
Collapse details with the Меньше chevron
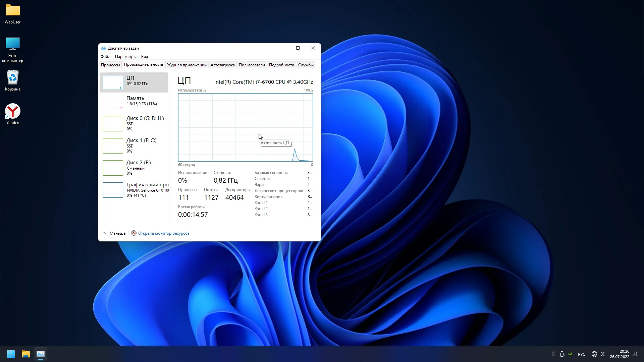104,233
